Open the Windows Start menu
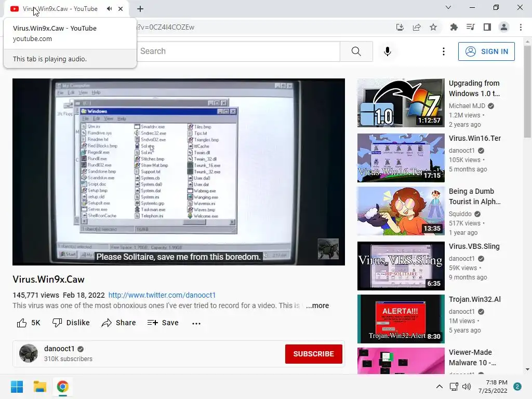The height and width of the screenshot is (399, 532). pyautogui.click(x=17, y=387)
